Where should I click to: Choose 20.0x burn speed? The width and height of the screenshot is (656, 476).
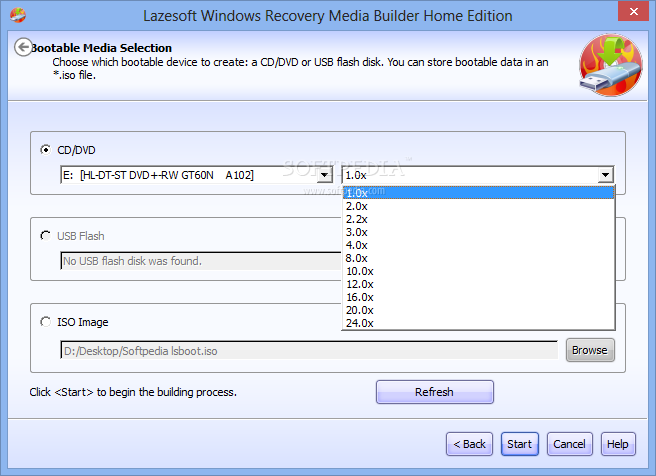[479, 310]
